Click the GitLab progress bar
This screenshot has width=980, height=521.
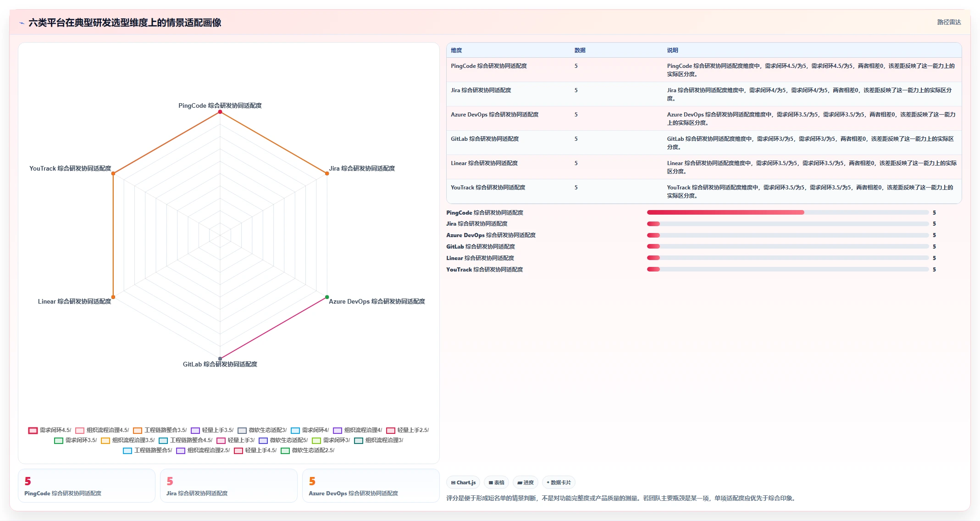(x=788, y=246)
